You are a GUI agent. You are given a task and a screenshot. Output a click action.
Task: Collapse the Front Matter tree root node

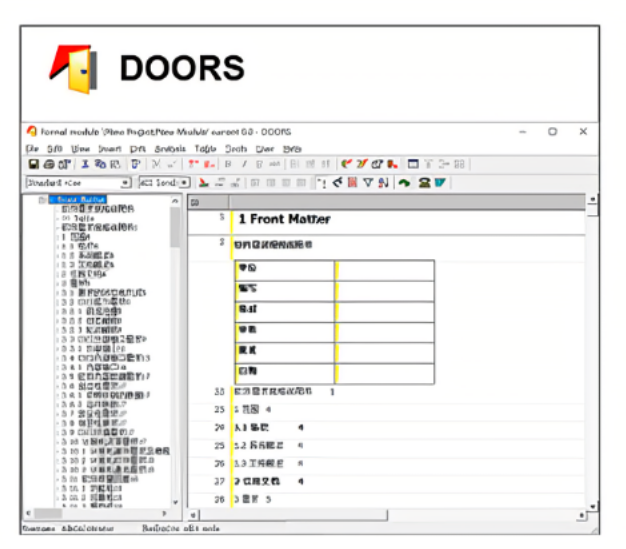(x=42, y=200)
